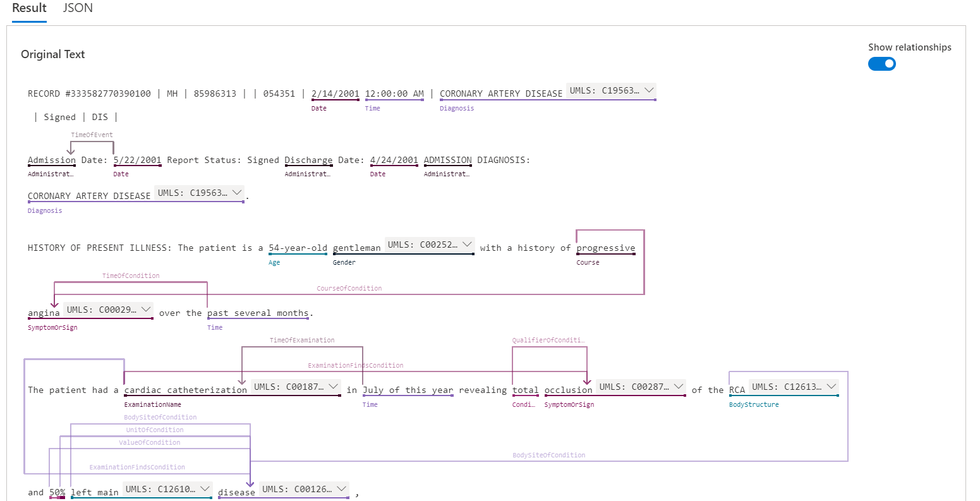
Task: Click the body structure entity RCA
Action: coord(737,390)
